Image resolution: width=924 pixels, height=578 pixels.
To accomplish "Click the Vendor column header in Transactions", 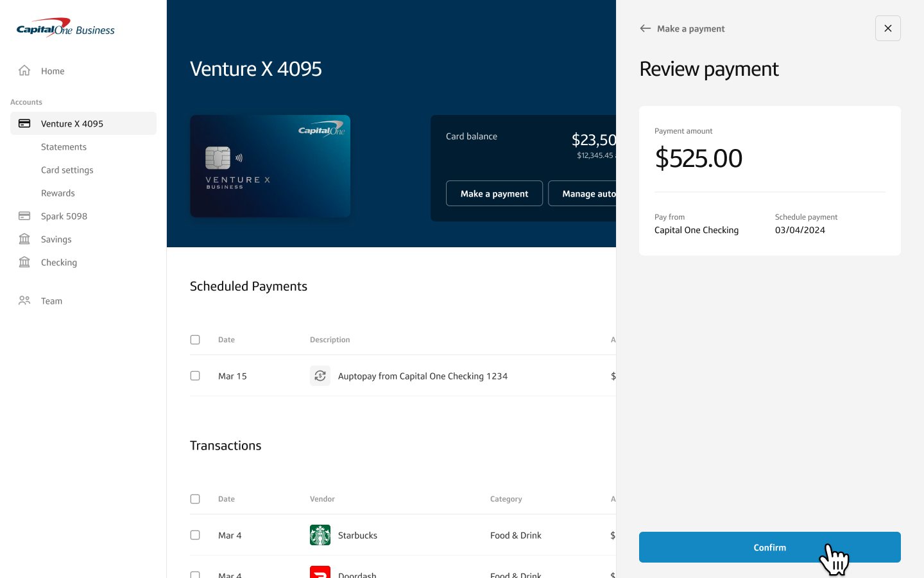I will (x=322, y=499).
